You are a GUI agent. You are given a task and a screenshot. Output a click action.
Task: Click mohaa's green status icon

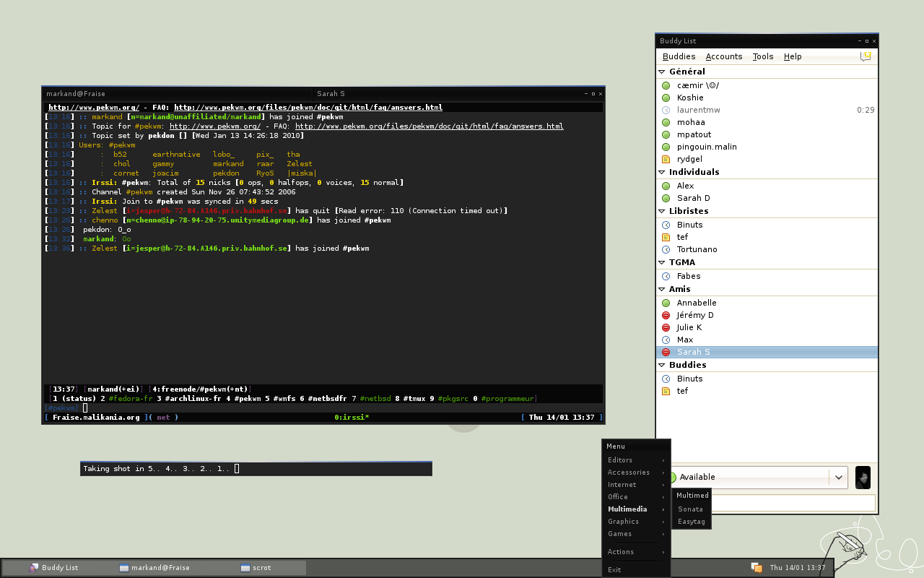click(666, 122)
